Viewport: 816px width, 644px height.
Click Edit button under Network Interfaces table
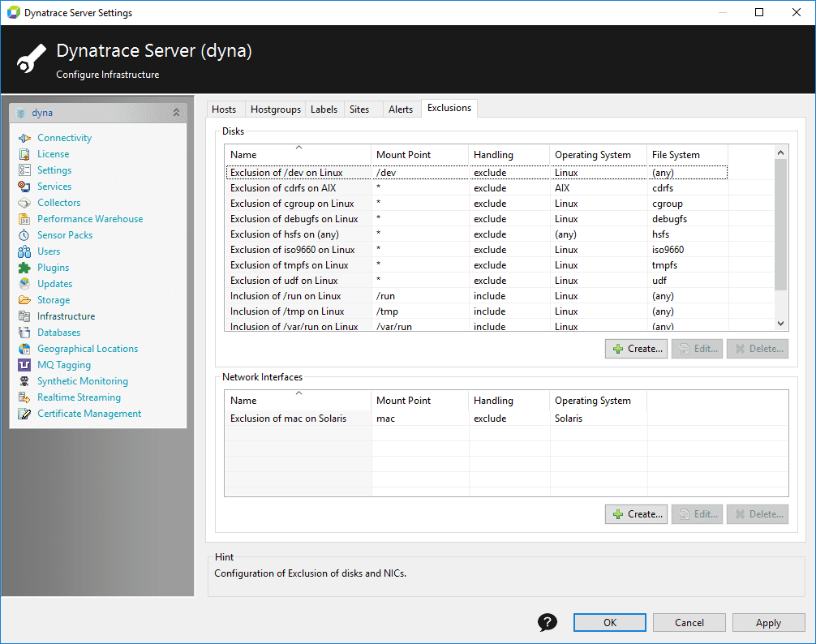pyautogui.click(x=697, y=514)
